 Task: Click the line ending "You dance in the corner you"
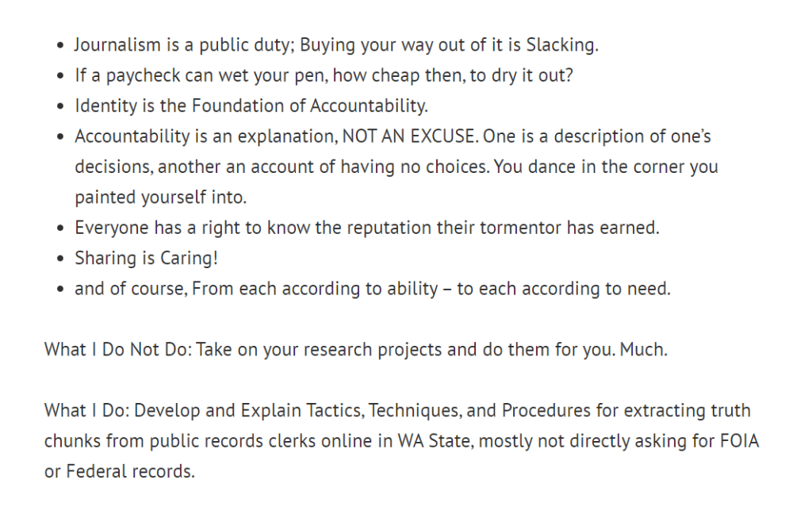[x=396, y=167]
